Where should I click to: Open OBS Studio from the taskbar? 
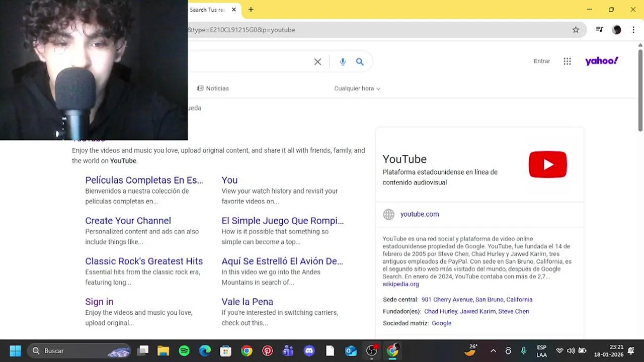[371, 350]
